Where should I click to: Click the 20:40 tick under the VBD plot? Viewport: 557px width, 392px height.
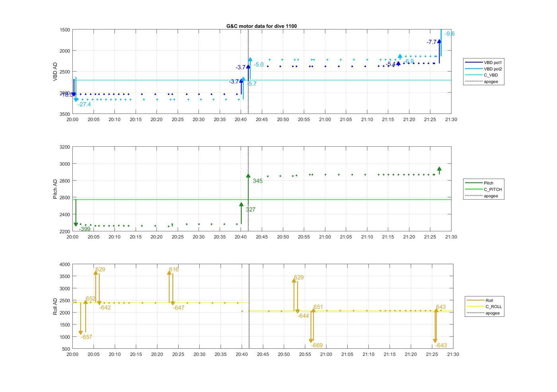point(240,119)
